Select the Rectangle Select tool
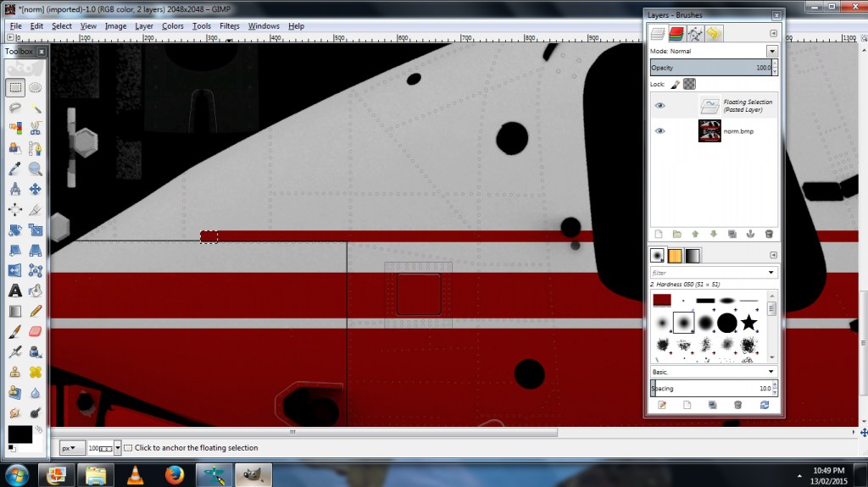Viewport: 868px width, 487px height. click(x=15, y=86)
